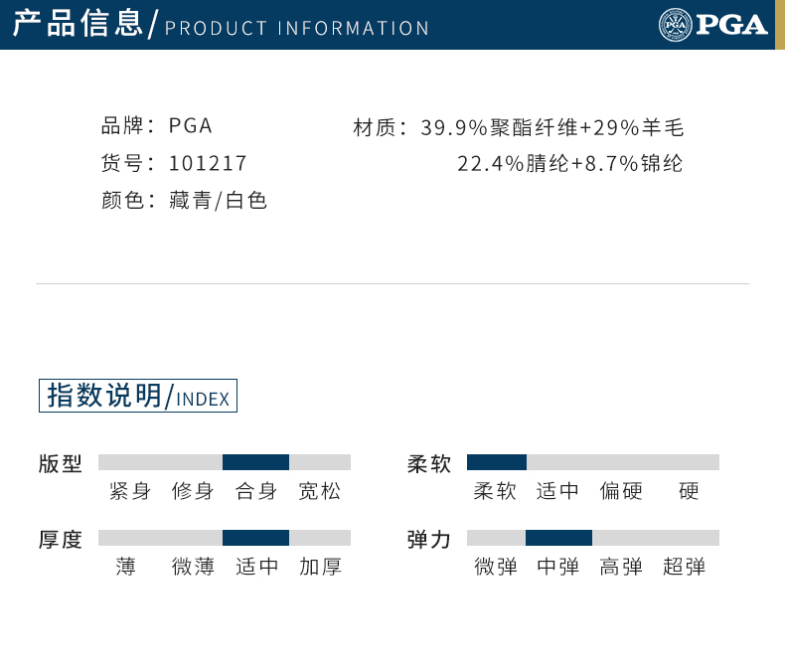Image resolution: width=785 pixels, height=672 pixels.
Task: Select the 宽松 fit label
Action: pos(319,491)
